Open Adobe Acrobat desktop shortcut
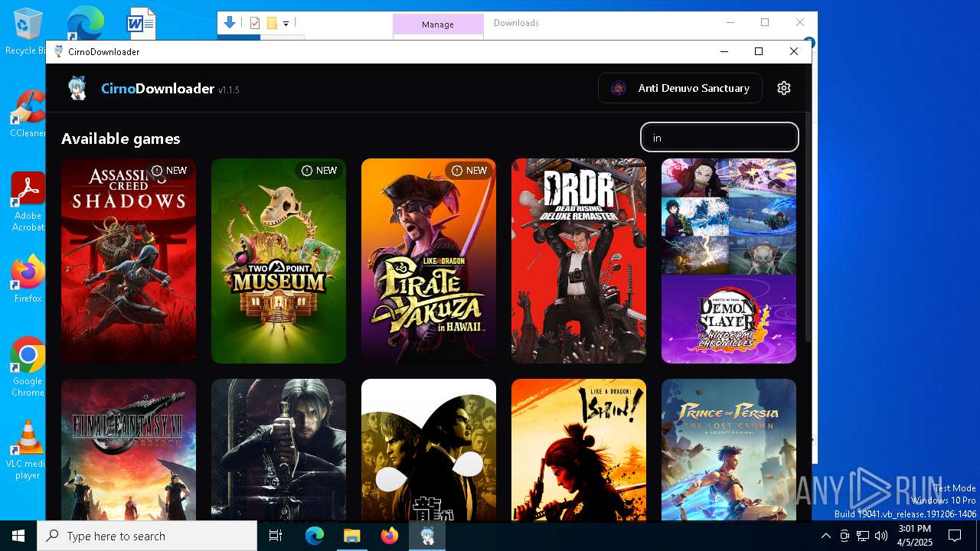This screenshot has height=551, width=980. click(28, 201)
